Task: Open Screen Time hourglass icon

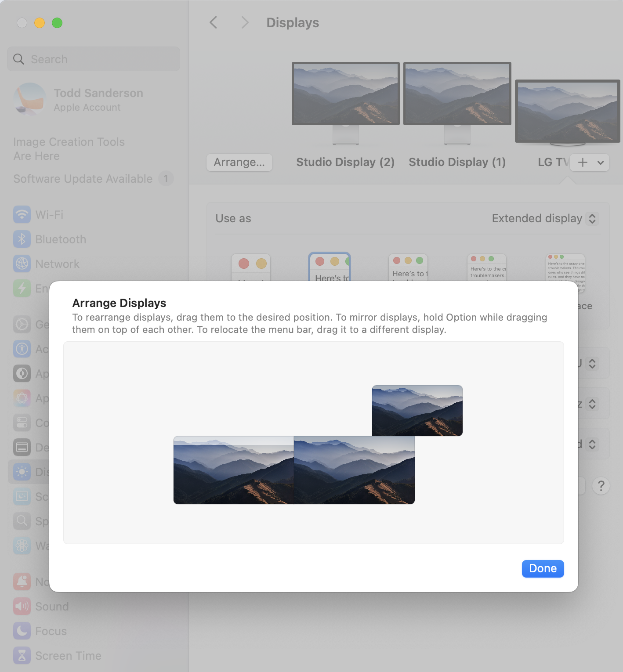Action: [x=22, y=656]
